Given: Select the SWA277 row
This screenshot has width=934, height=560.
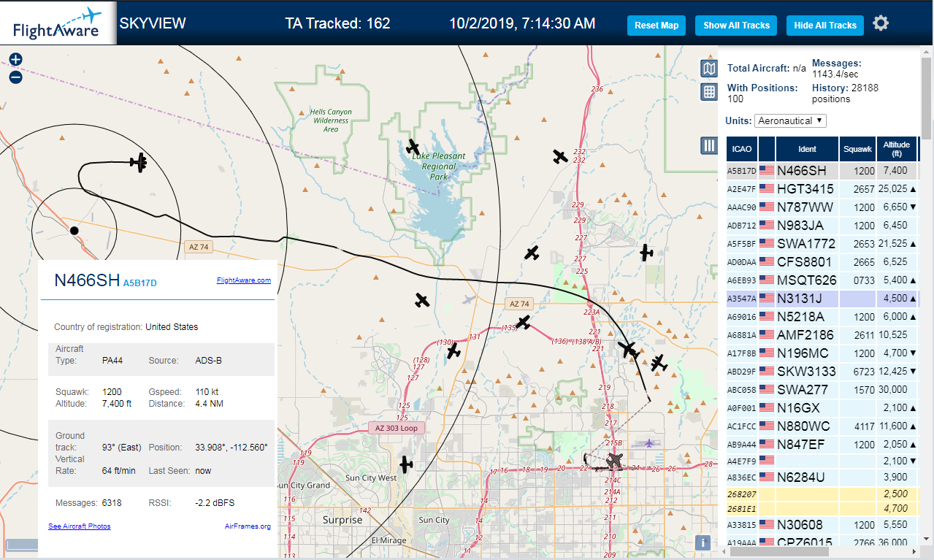Looking at the screenshot, I should [x=823, y=390].
